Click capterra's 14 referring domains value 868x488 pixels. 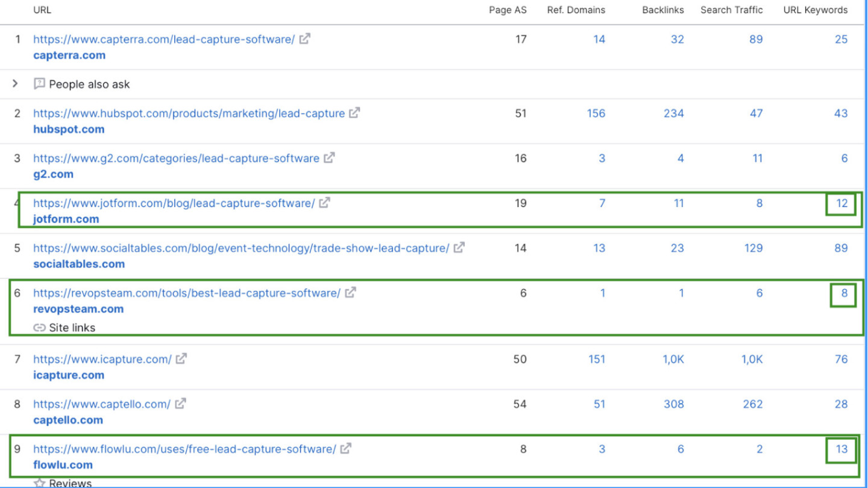[x=599, y=39]
